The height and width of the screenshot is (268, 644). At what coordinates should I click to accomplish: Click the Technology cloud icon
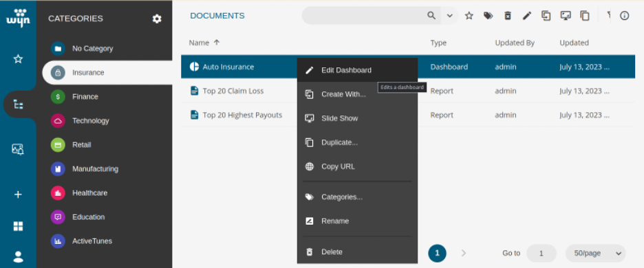(58, 121)
